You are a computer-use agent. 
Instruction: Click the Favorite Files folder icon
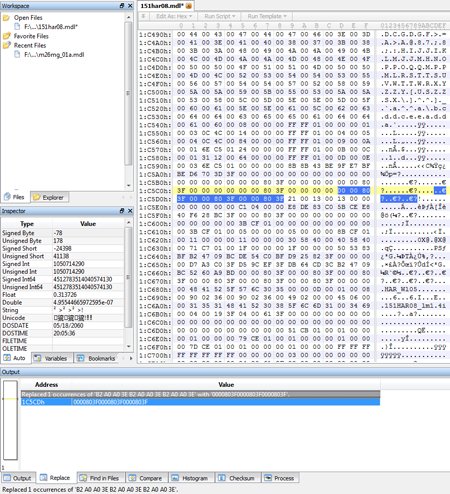pyautogui.click(x=6, y=36)
